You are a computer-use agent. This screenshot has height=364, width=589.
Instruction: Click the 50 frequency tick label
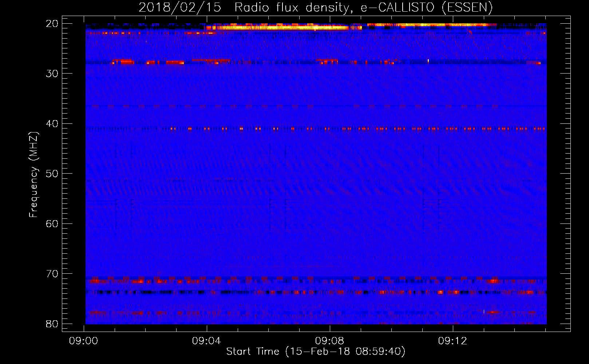[52, 174]
